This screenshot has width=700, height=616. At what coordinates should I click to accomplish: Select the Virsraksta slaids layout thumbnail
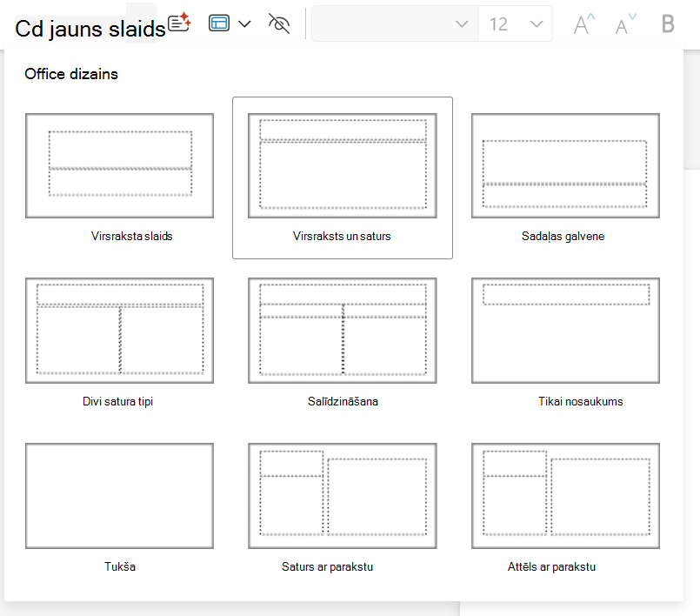click(x=120, y=165)
